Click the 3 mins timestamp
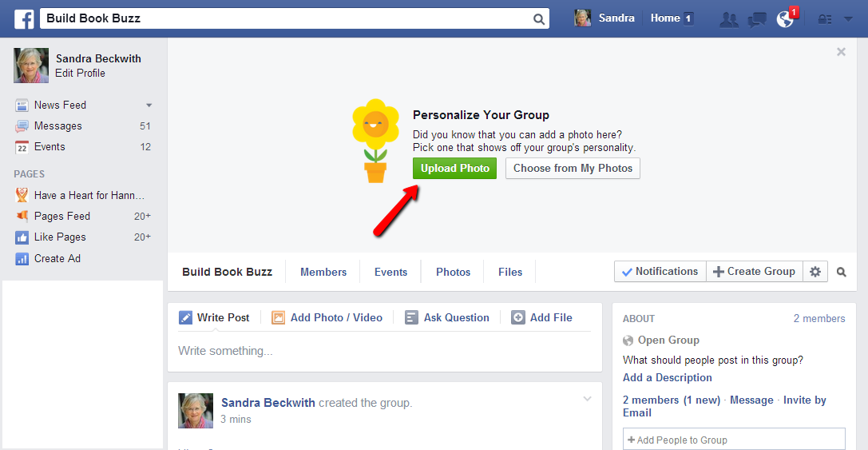 click(x=236, y=419)
